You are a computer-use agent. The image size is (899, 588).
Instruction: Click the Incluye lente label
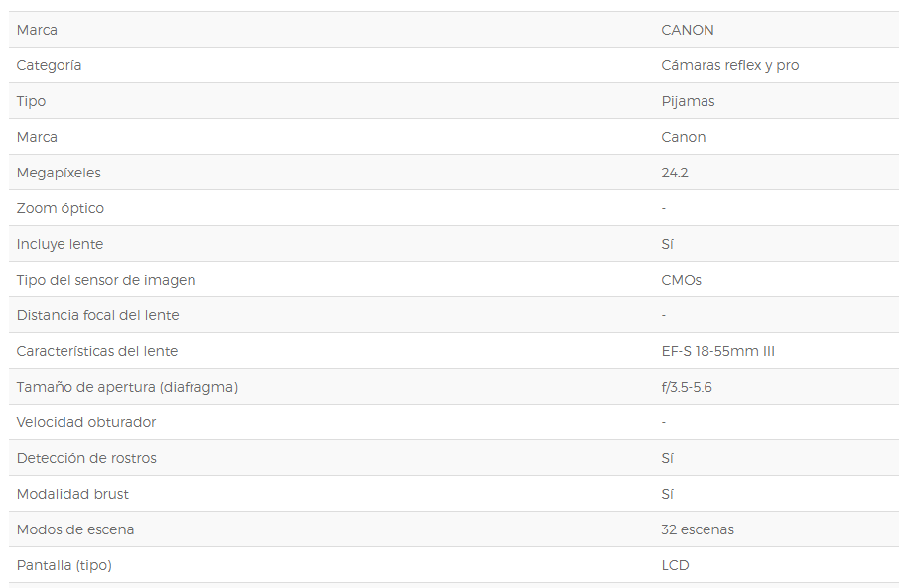(x=60, y=244)
